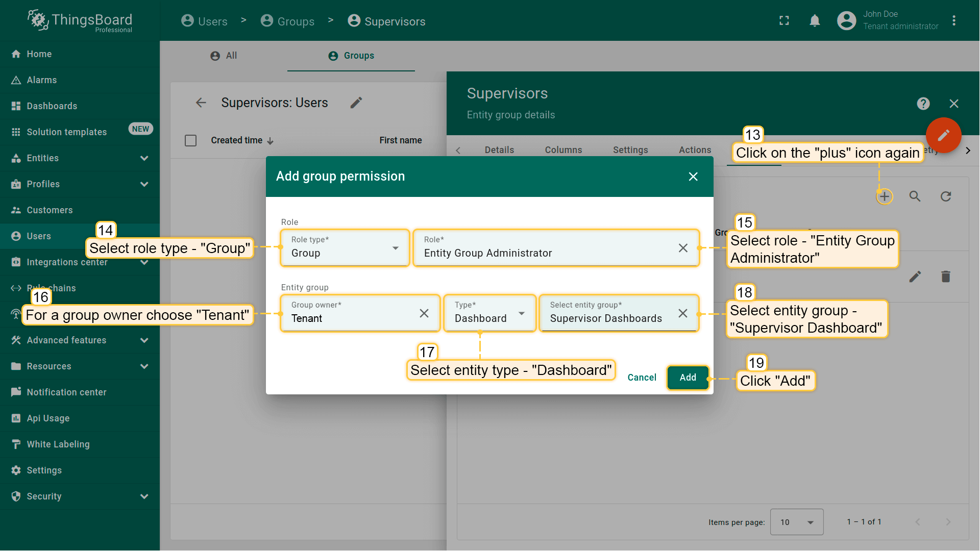Click the pencil next to Supervisors: Users
The width and height of the screenshot is (980, 551).
tap(356, 103)
